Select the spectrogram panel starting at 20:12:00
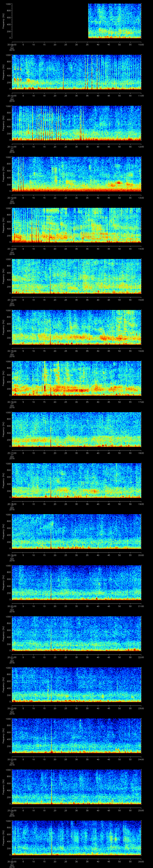Screen dimensions: 153x868 tap(77, 174)
